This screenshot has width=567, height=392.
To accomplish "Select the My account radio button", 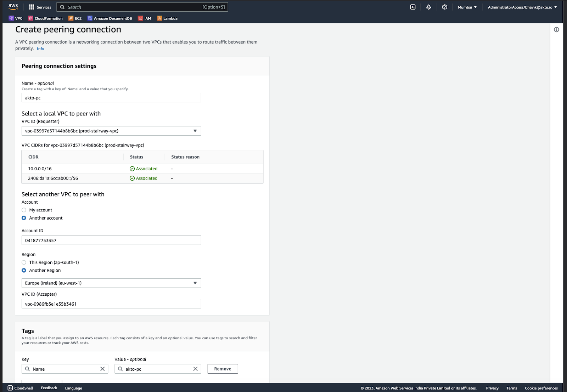I will click(24, 210).
